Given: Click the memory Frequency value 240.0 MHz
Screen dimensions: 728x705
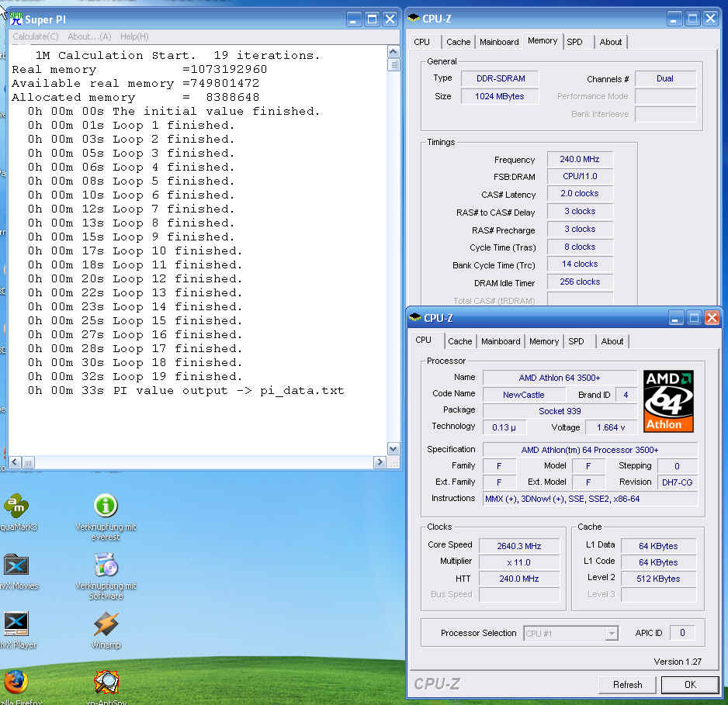Looking at the screenshot, I should tap(580, 159).
